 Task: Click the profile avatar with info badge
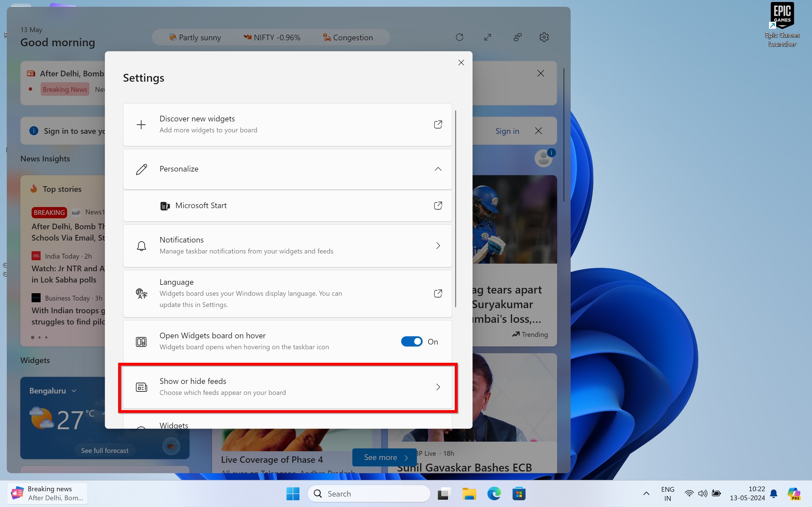pyautogui.click(x=544, y=158)
